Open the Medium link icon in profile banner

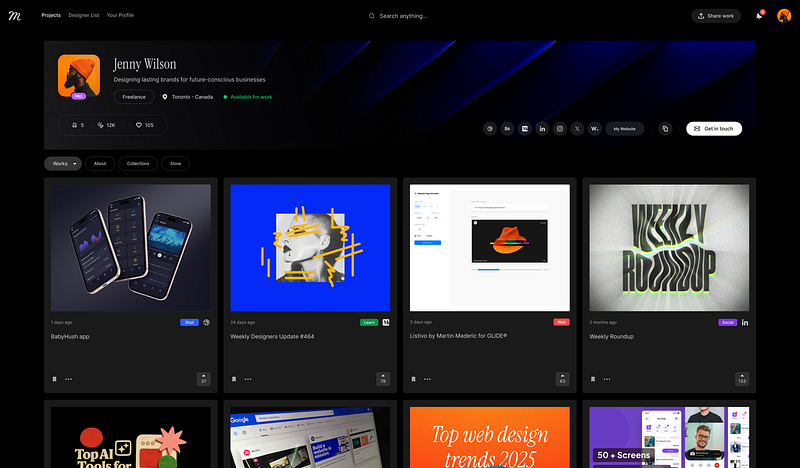[x=524, y=129]
